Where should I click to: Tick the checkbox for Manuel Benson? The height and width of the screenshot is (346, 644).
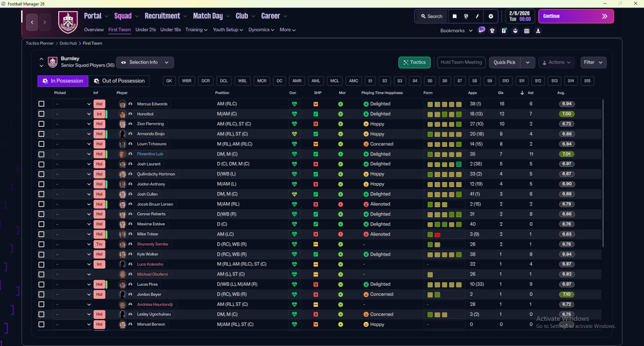click(41, 324)
